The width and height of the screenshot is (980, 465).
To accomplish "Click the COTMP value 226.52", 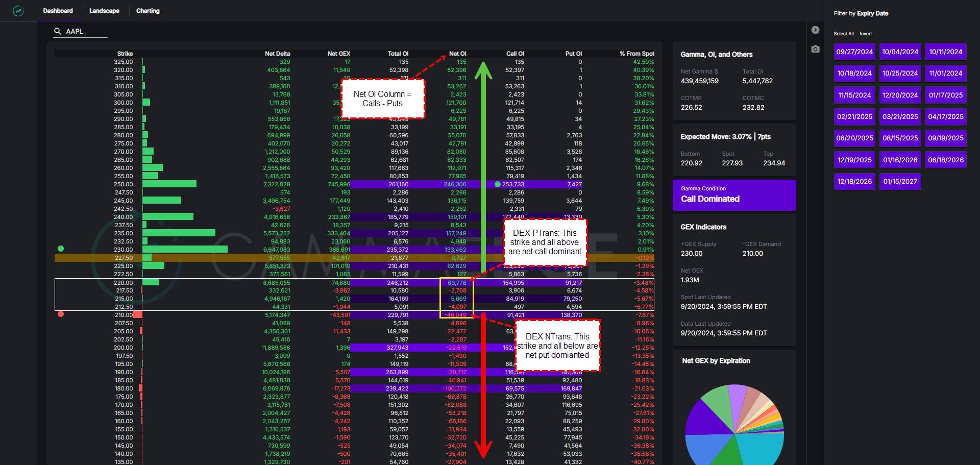I will click(x=691, y=107).
